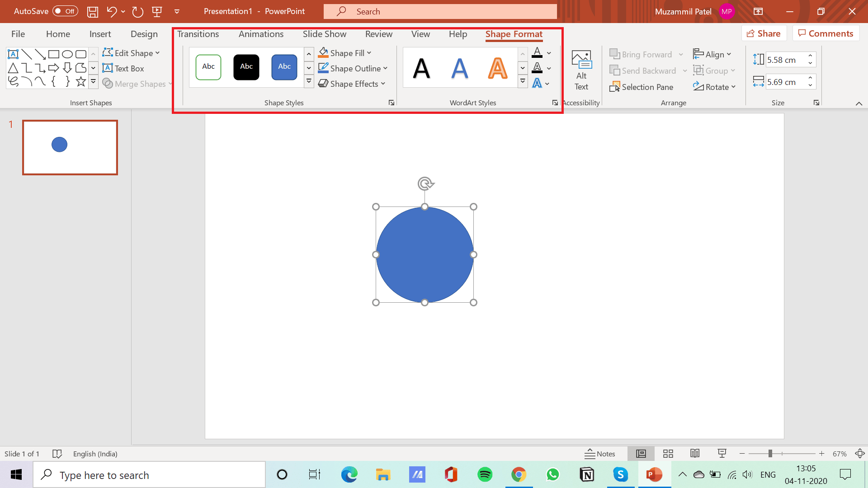Image resolution: width=868 pixels, height=488 pixels.
Task: Apply the blue filled Abc shape style
Action: click(x=284, y=67)
